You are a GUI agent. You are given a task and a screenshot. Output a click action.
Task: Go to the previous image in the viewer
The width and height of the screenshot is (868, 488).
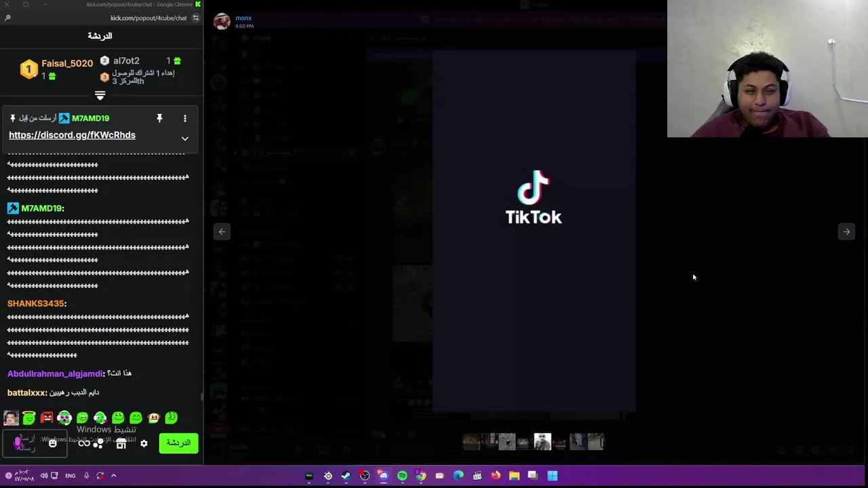[x=222, y=232]
